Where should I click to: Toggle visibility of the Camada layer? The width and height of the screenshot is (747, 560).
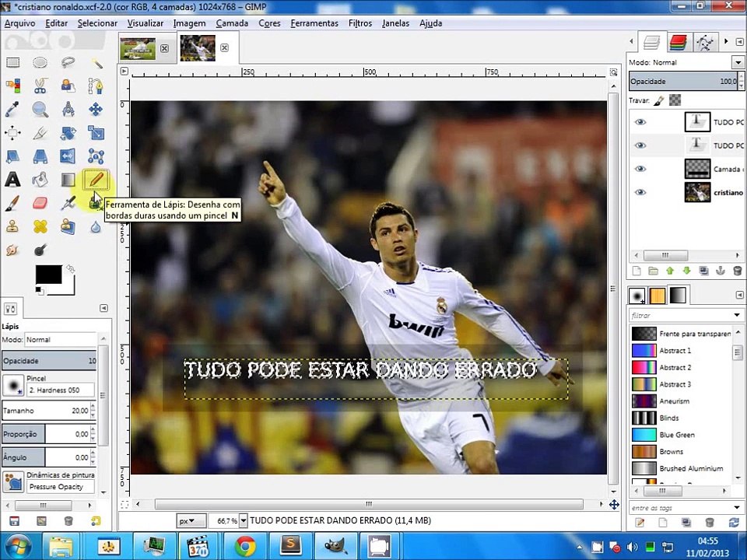(640, 169)
